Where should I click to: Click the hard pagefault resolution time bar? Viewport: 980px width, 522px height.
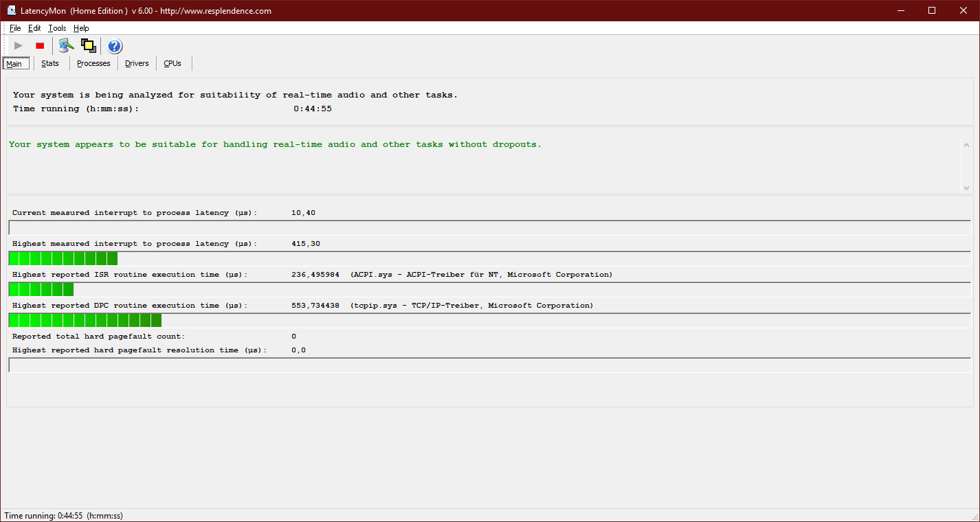coord(490,365)
